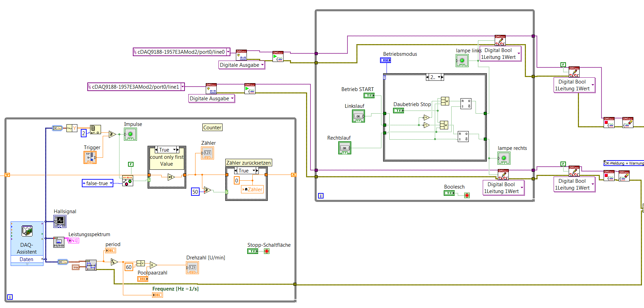The width and height of the screenshot is (644, 308).
Task: Click DAQmx Create Channel node for line1
Action: coord(211,89)
